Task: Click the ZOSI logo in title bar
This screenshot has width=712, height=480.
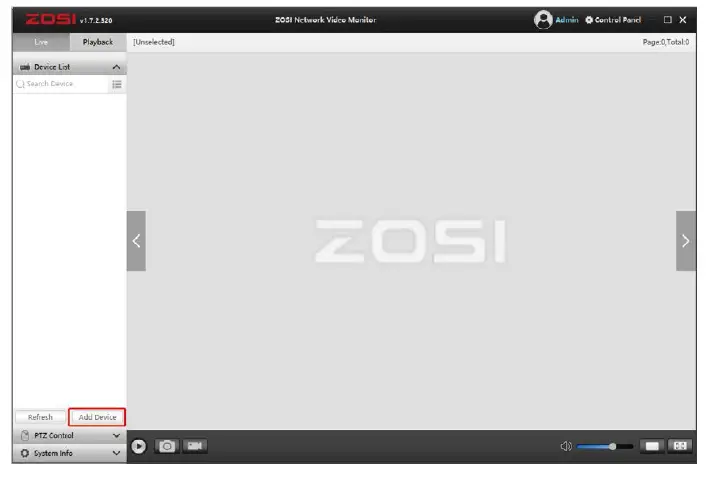Action: coord(50,19)
